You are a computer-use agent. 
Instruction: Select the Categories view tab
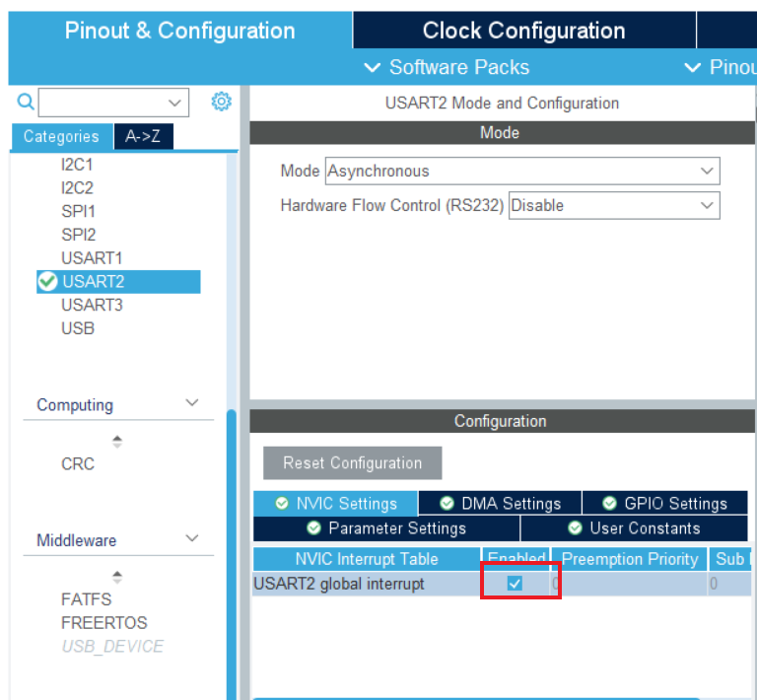pyautogui.click(x=62, y=137)
